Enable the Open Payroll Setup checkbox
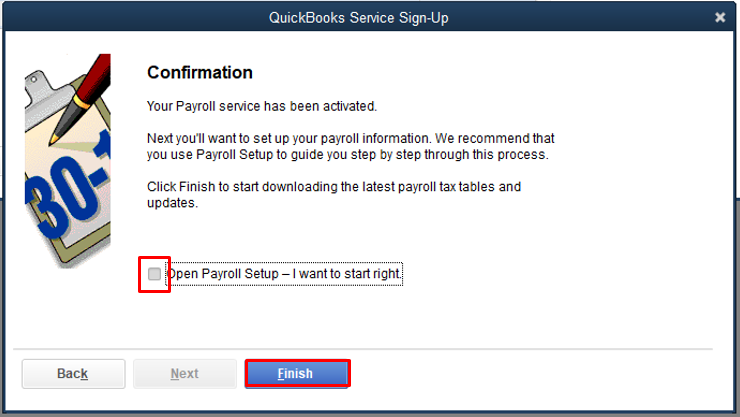 [154, 274]
